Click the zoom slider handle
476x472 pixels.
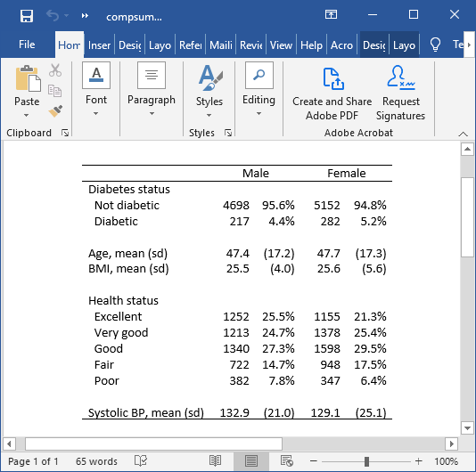[x=366, y=461]
